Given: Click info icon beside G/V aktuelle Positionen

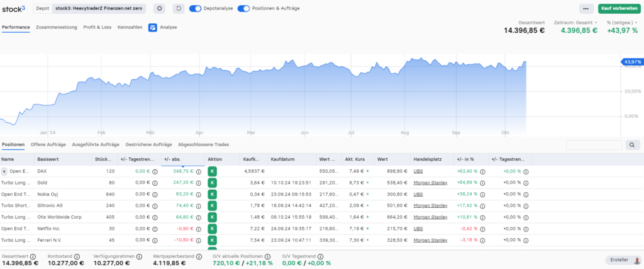Looking at the screenshot, I should (267, 256).
